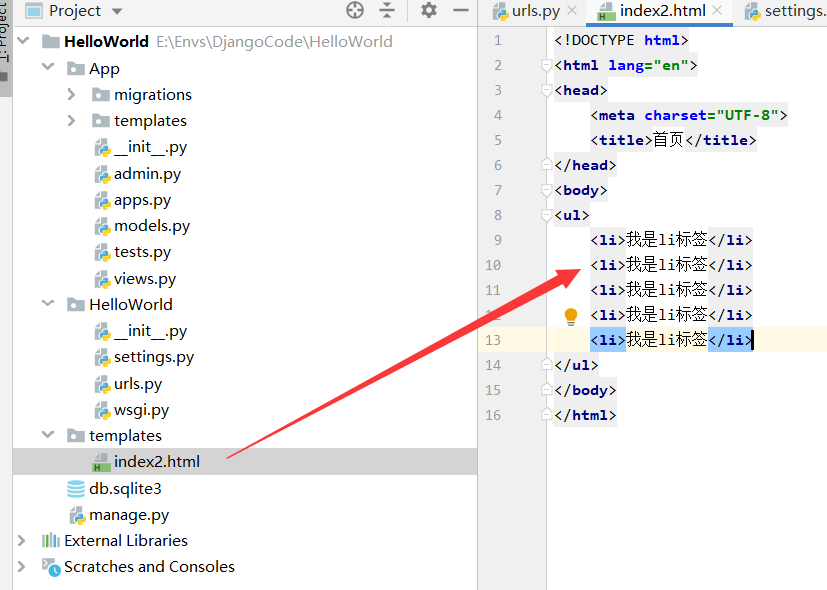Screen dimensions: 827x590
Task: Switch to the urls.py editor tab
Action: [x=535, y=11]
